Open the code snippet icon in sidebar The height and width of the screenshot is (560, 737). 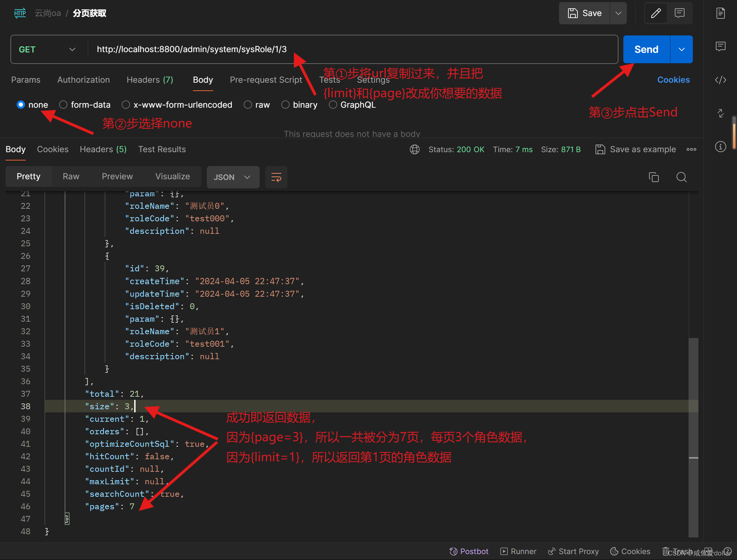tap(721, 80)
